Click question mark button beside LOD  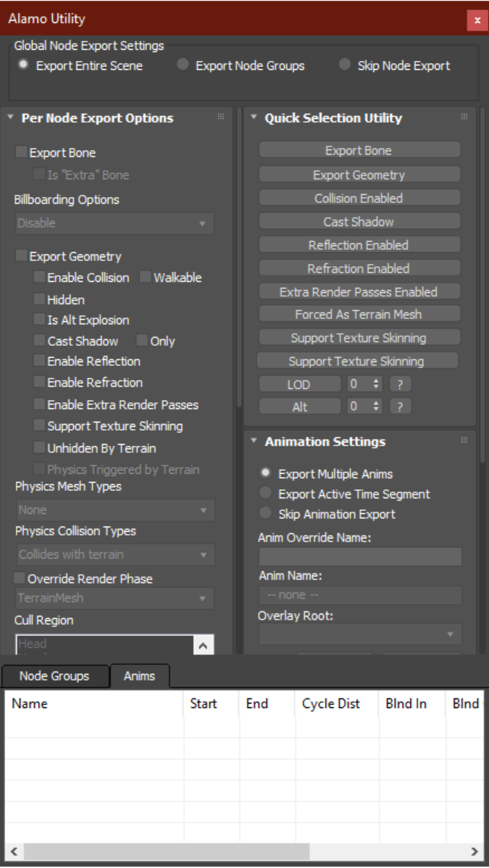coord(400,385)
